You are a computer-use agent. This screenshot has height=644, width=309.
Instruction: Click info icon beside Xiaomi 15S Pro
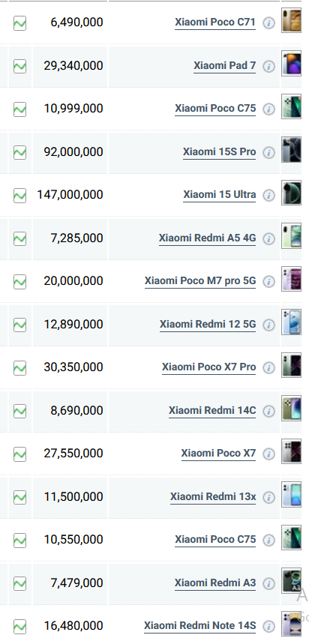[268, 152]
